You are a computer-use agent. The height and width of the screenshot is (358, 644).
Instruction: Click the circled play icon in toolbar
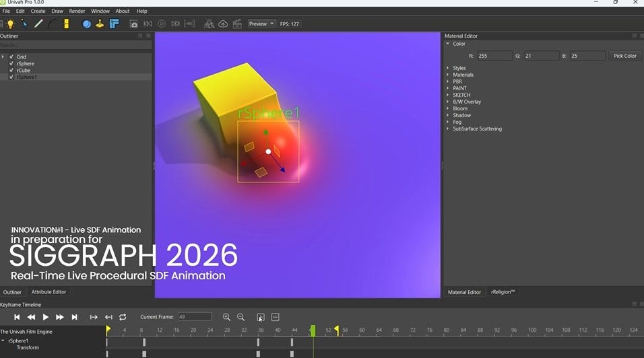162,24
